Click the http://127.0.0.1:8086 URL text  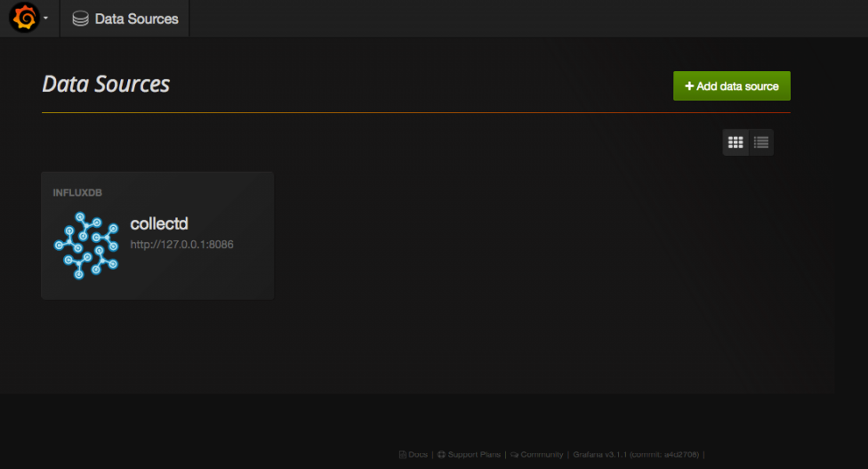tap(181, 244)
